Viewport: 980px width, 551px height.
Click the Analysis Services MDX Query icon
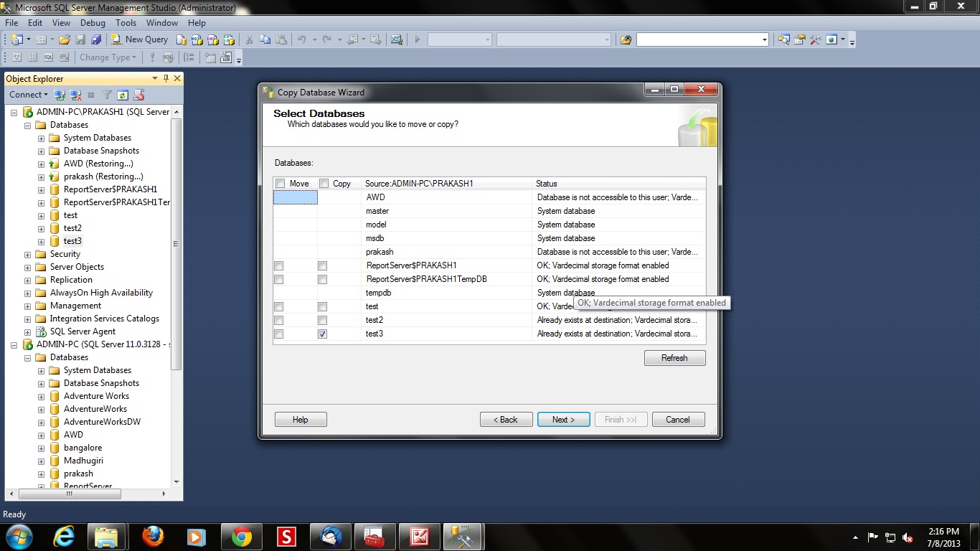[x=197, y=39]
